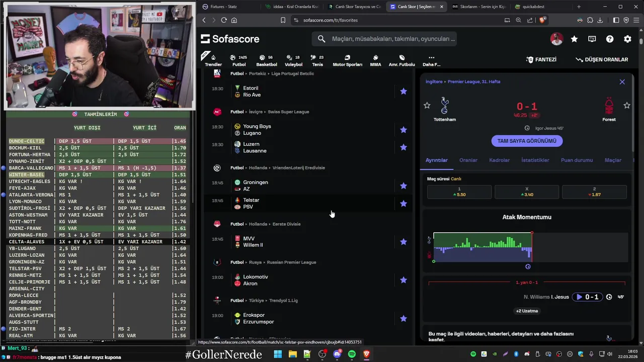Open Windows Start menu
This screenshot has width=644, height=362.
tap(278, 354)
